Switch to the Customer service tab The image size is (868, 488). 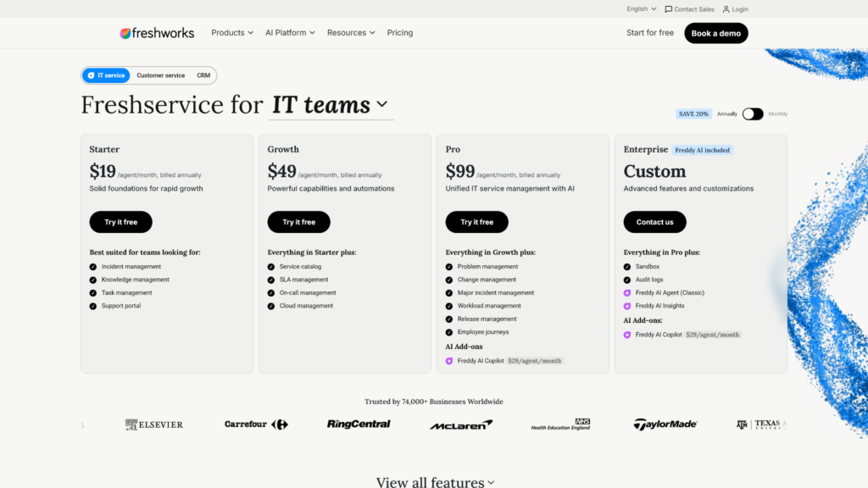[x=160, y=75]
